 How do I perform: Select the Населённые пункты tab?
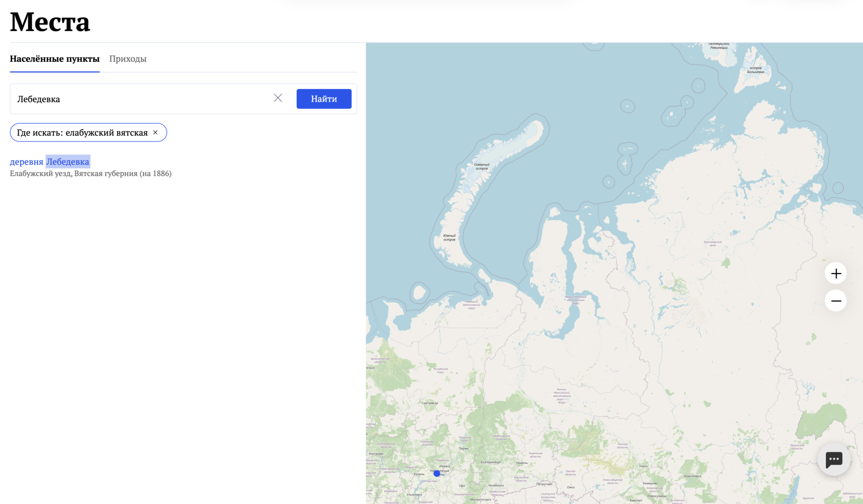click(55, 59)
